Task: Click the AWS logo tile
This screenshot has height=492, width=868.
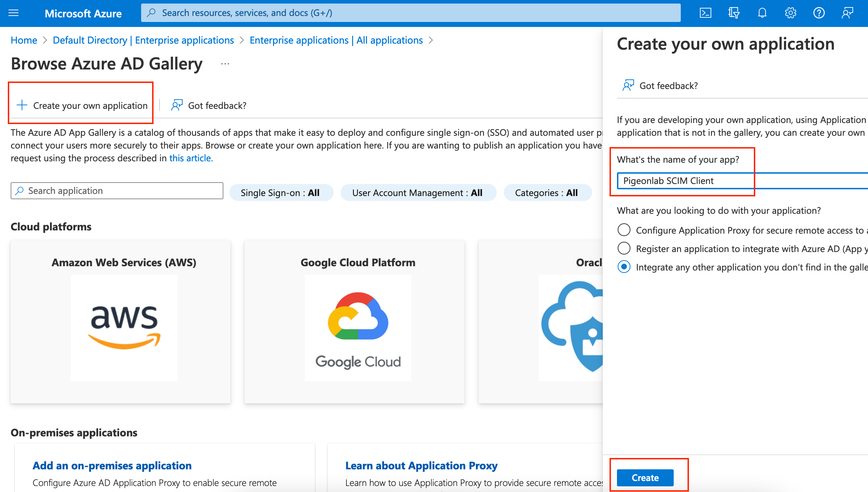Action: (124, 328)
